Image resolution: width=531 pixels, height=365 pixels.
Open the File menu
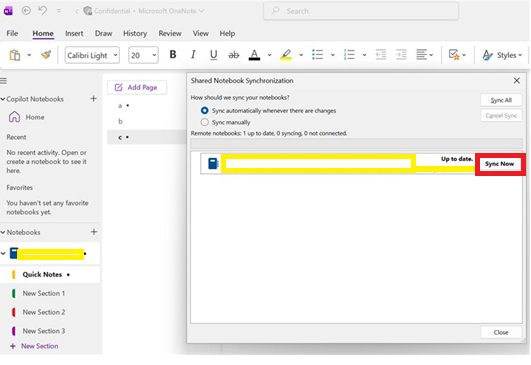(12, 33)
